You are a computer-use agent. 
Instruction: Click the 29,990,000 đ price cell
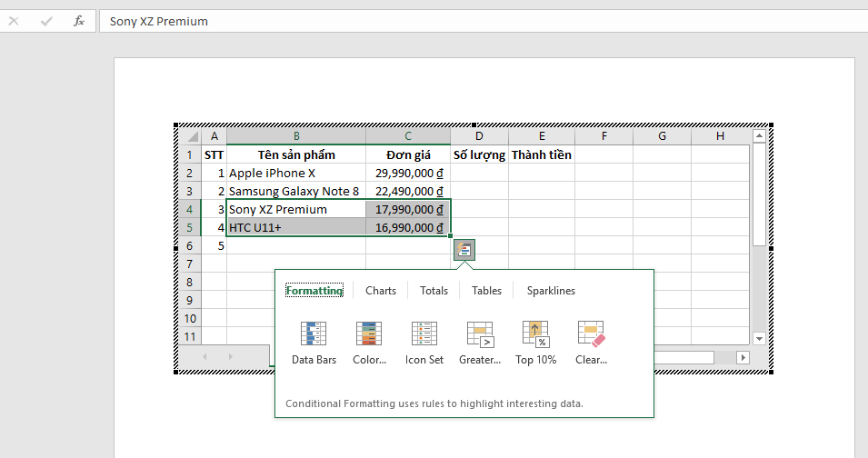pos(408,173)
